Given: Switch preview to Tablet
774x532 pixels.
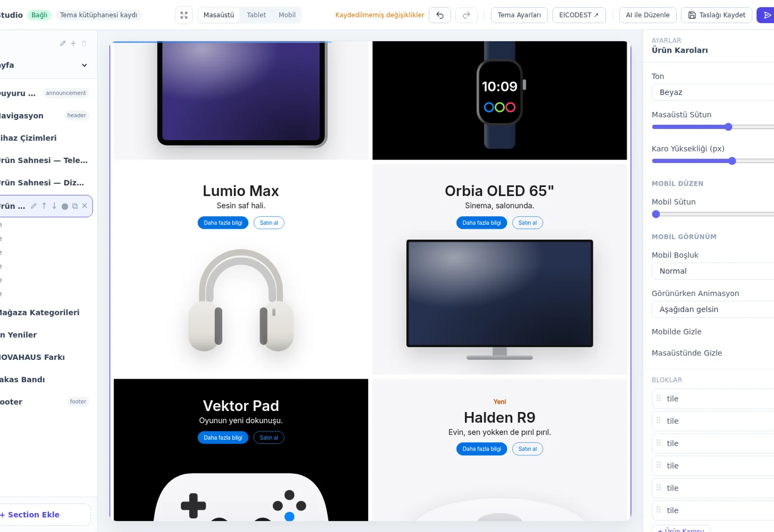Looking at the screenshot, I should point(256,15).
